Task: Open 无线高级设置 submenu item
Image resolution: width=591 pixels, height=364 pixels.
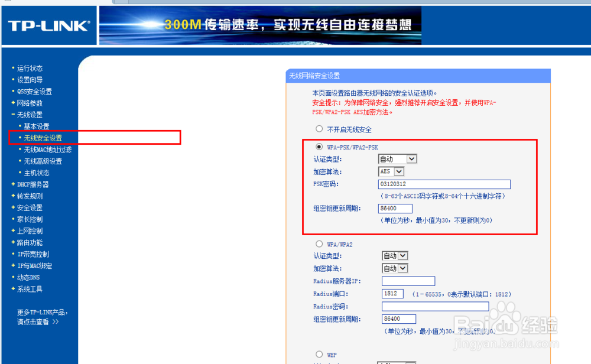Action: point(43,161)
